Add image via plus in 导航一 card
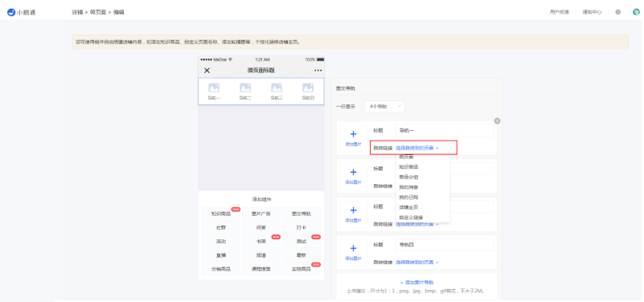644x302 pixels. (x=353, y=138)
